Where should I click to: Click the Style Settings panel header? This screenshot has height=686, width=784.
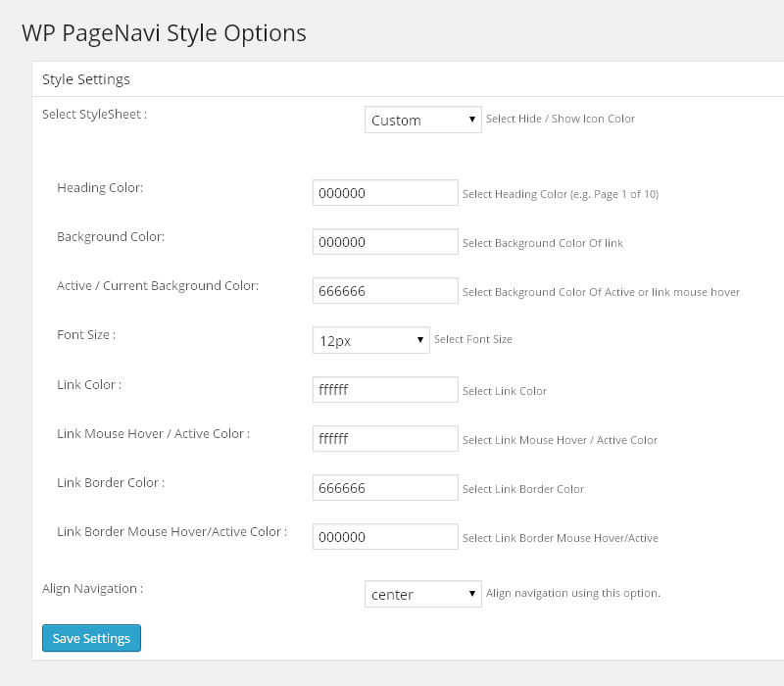(86, 78)
